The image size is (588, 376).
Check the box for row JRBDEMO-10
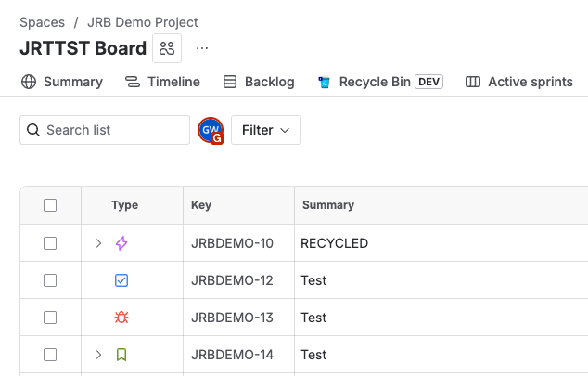pyautogui.click(x=50, y=243)
